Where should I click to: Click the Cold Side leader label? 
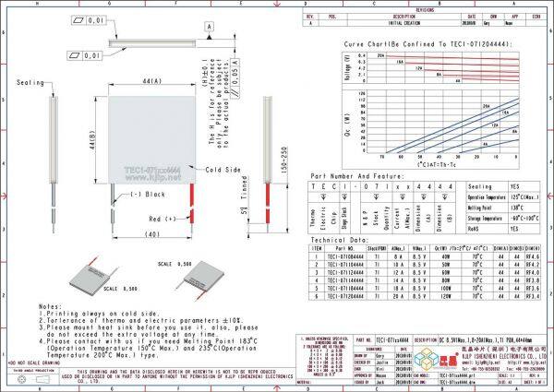click(224, 170)
